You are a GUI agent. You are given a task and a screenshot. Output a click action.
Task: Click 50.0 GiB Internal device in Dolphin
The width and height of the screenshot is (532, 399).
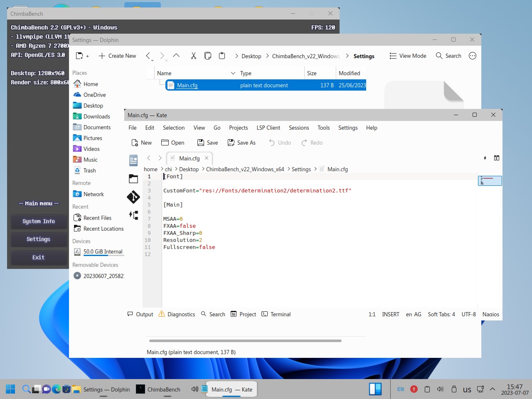coord(98,251)
